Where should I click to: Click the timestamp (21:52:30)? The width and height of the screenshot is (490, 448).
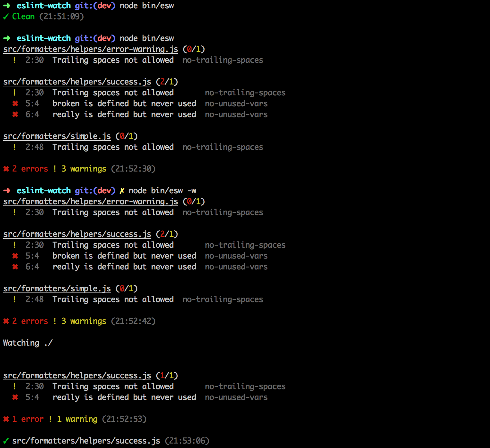[133, 169]
